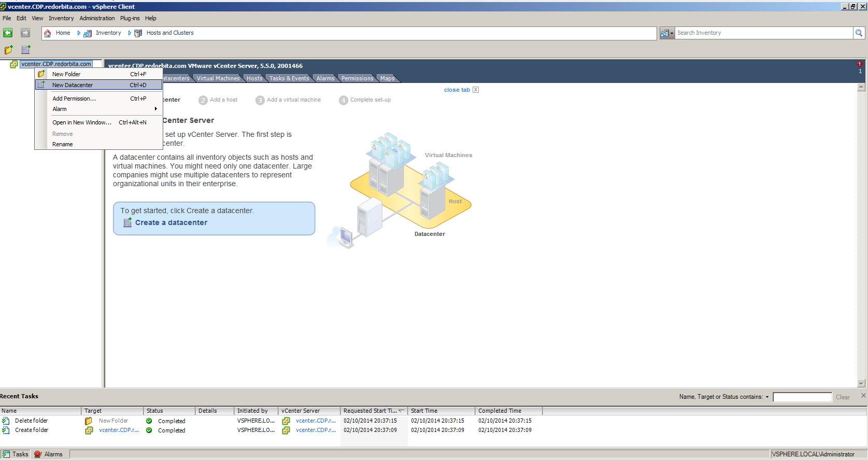Screen dimensions: 868x461
Task: Click the Tasks status bar button
Action: [16, 454]
